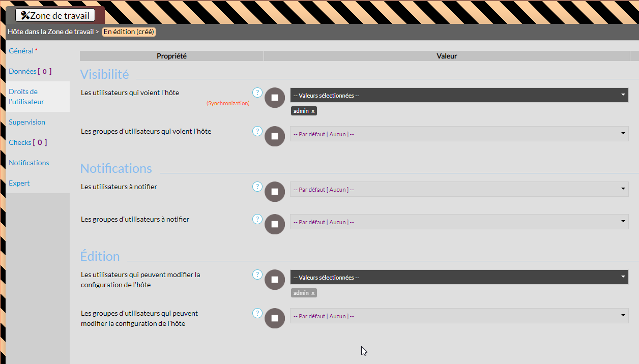The height and width of the screenshot is (364, 639).
Task: Expand users who can modify host dropdown
Action: pos(459,277)
